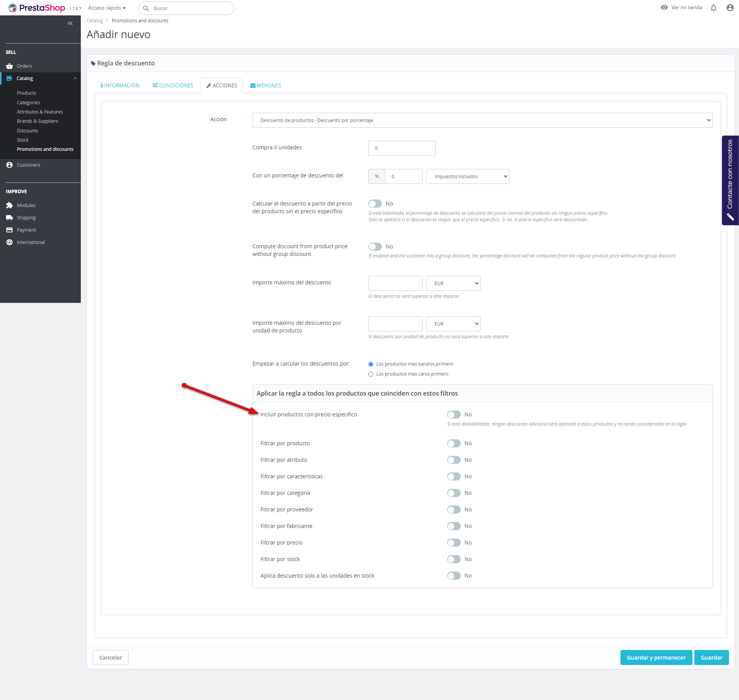Click the notifications bell icon

pyautogui.click(x=713, y=8)
